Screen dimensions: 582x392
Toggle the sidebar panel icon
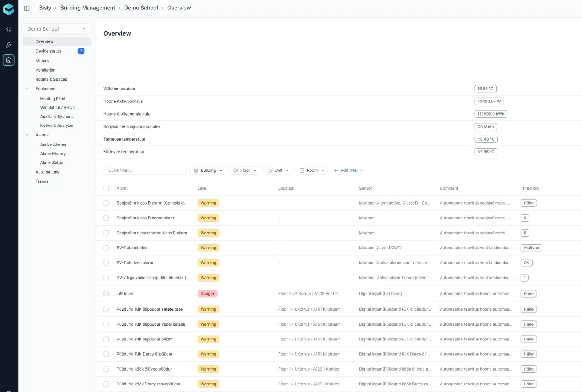coord(27,8)
